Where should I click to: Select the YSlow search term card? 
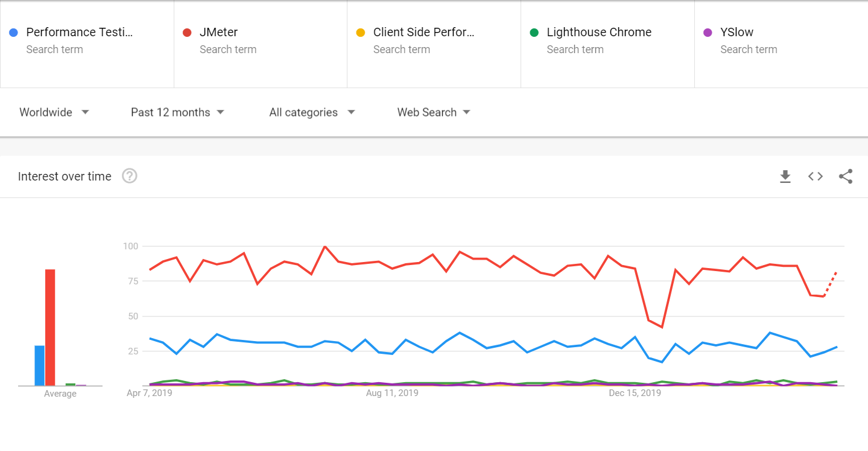[781, 44]
